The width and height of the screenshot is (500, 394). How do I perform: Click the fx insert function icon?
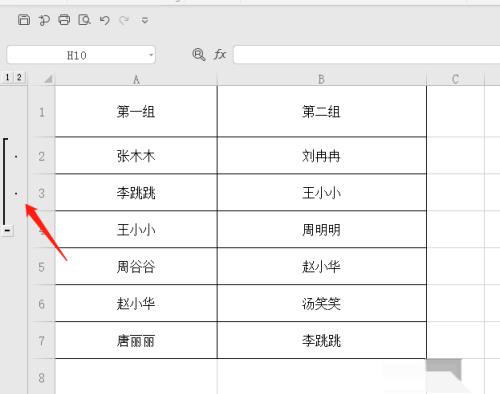[220, 54]
